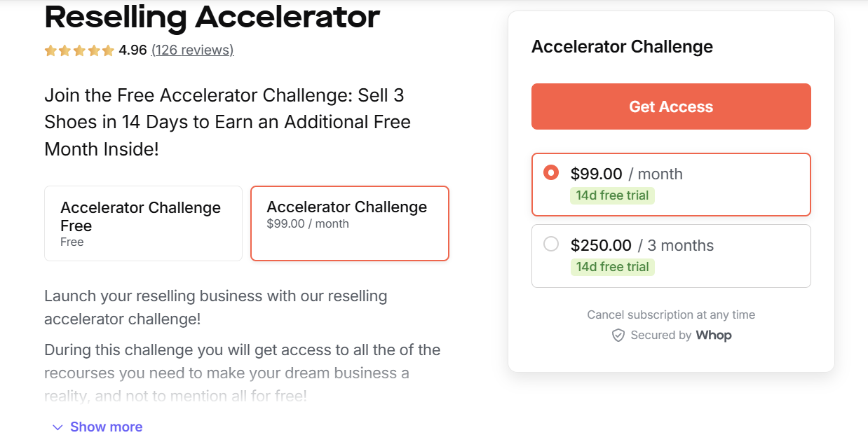Click 14d free trial badge under $99.00

point(612,195)
